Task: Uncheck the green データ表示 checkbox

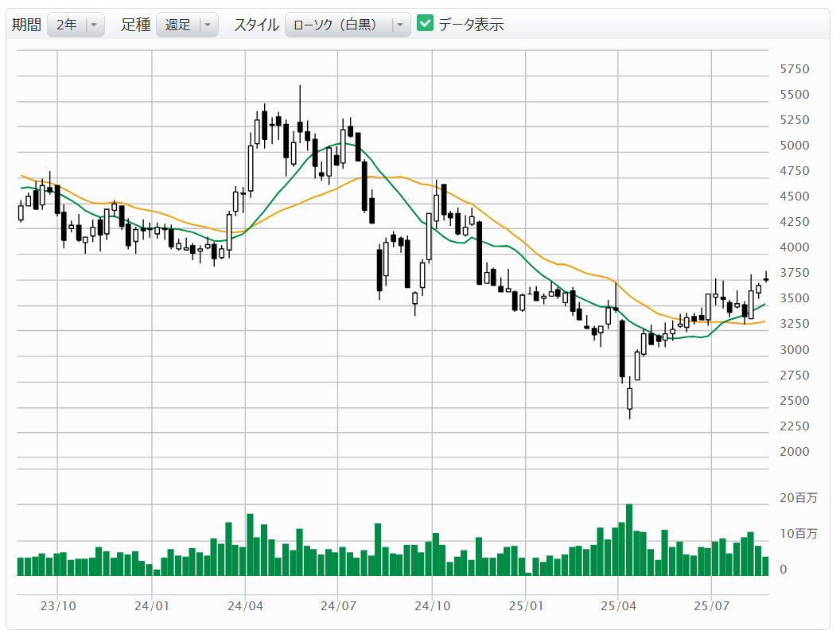Action: [x=426, y=24]
